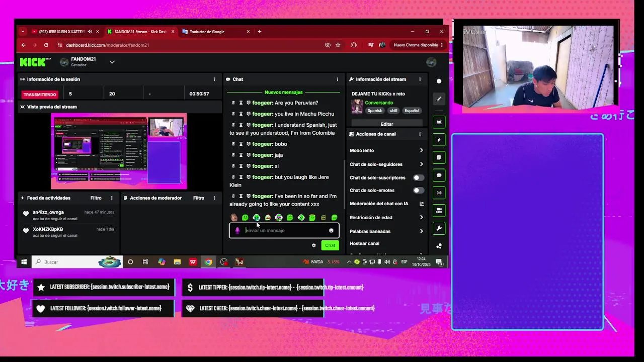This screenshot has width=644, height=362.
Task: Open the broadcast signal sidebar icon
Action: (439, 193)
